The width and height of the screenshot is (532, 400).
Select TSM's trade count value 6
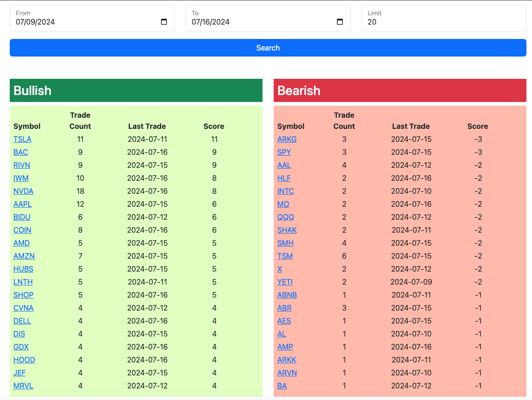(x=344, y=256)
